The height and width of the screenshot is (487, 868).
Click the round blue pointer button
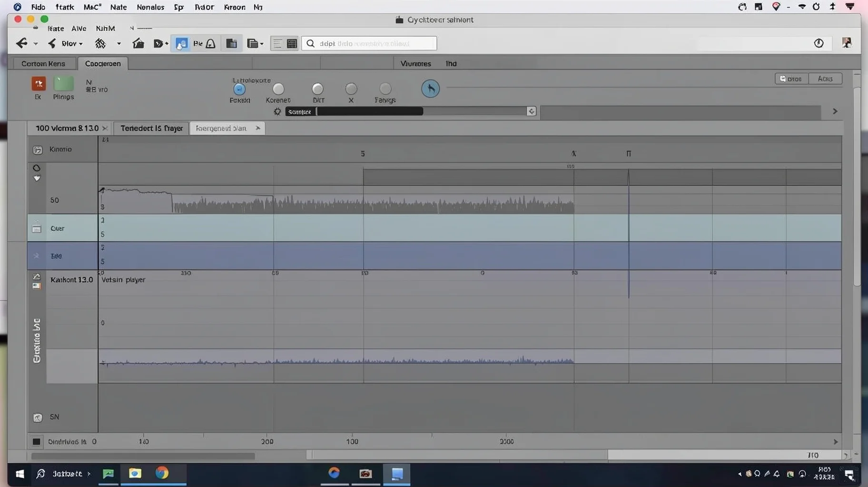coord(430,88)
